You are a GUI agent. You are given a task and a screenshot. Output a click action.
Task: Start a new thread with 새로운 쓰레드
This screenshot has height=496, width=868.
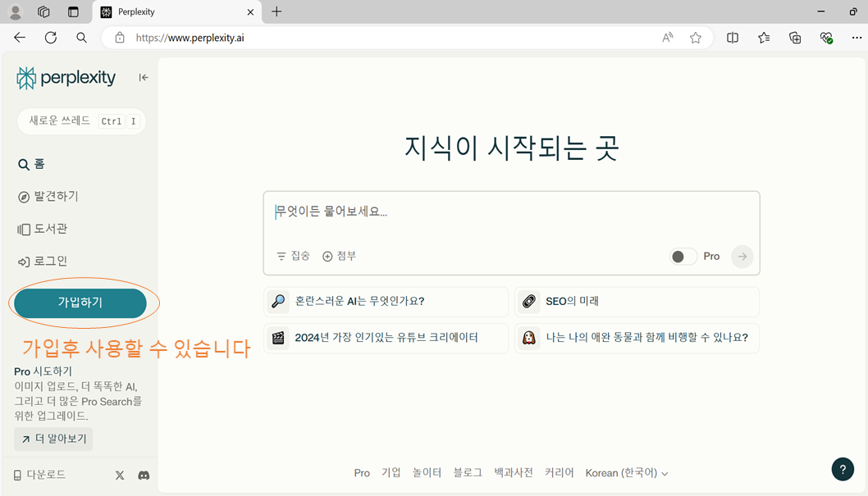pyautogui.click(x=81, y=121)
